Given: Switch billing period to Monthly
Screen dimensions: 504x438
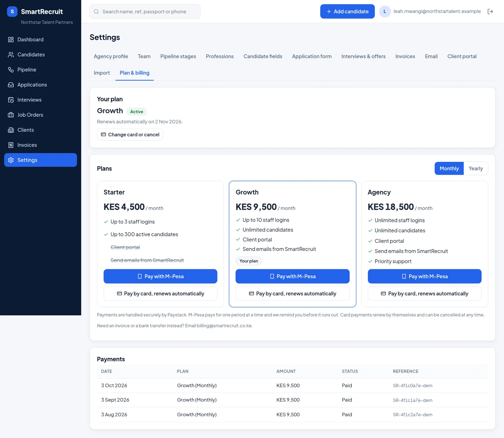Looking at the screenshot, I should point(449,168).
